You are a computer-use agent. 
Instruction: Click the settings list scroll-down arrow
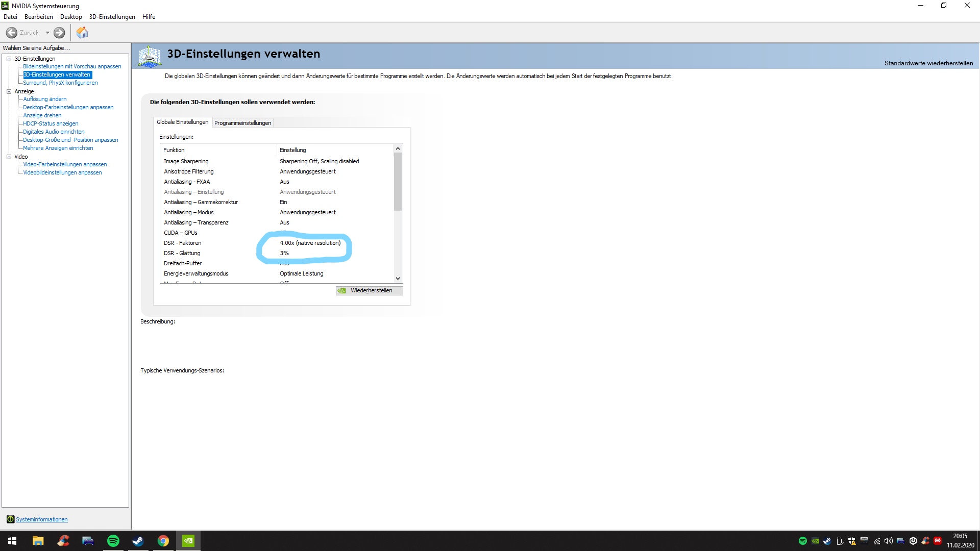(398, 279)
